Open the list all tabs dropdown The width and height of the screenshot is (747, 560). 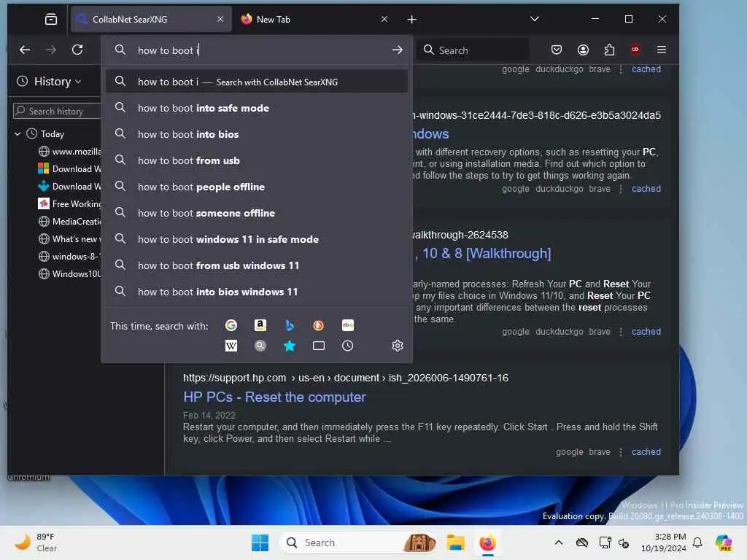pos(535,19)
